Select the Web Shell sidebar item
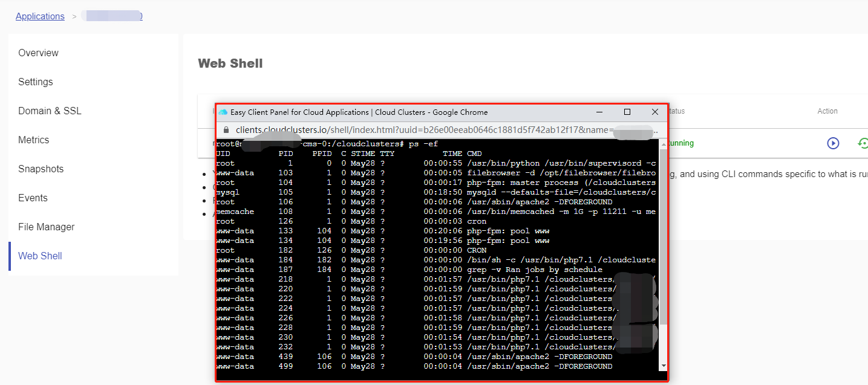 point(40,256)
